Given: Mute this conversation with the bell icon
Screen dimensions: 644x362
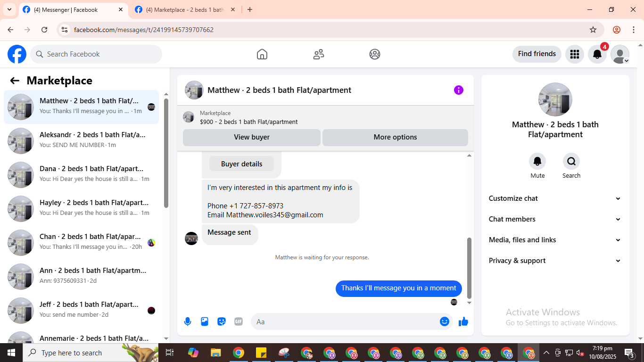Looking at the screenshot, I should click(x=537, y=161).
